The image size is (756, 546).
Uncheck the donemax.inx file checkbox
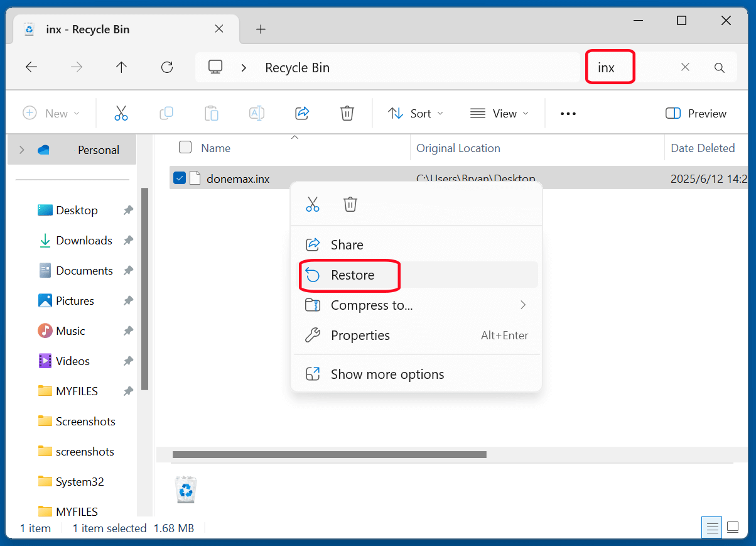pos(180,178)
